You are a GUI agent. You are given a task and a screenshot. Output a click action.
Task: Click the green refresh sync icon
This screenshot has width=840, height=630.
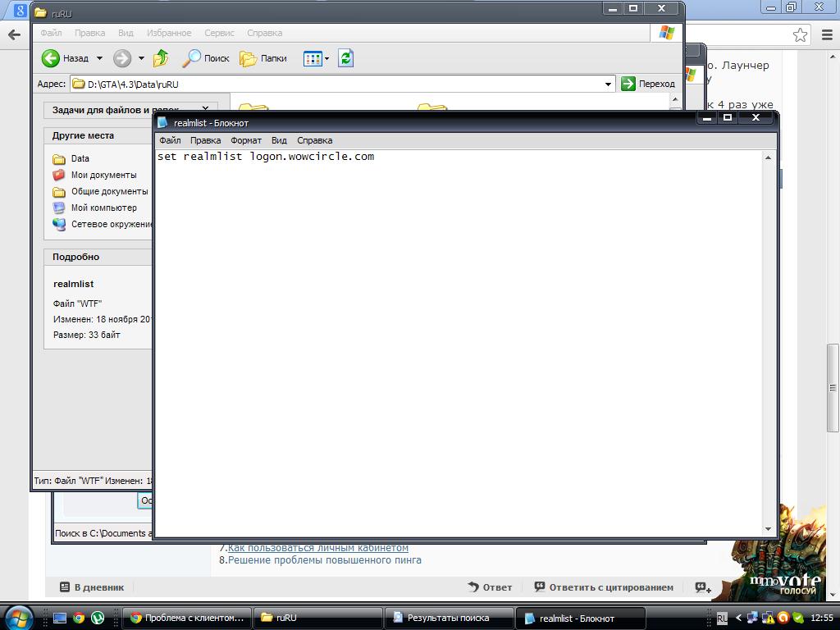(346, 58)
